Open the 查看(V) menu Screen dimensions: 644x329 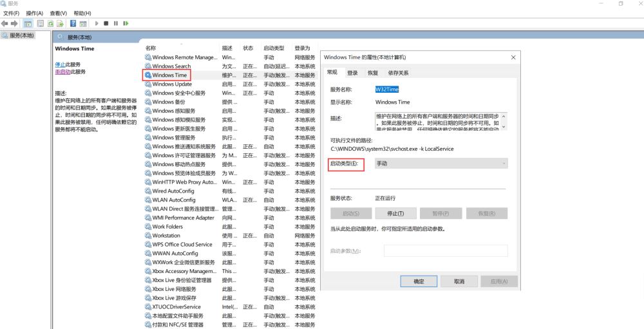coord(58,13)
